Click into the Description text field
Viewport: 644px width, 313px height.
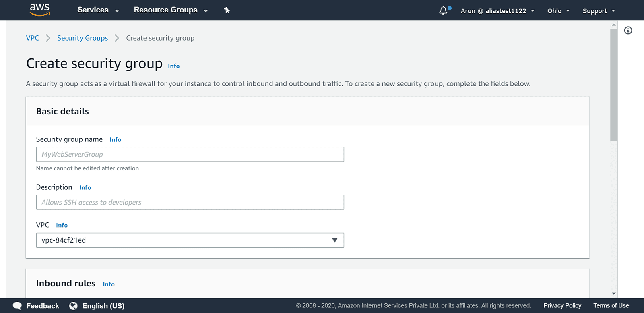[x=190, y=202]
